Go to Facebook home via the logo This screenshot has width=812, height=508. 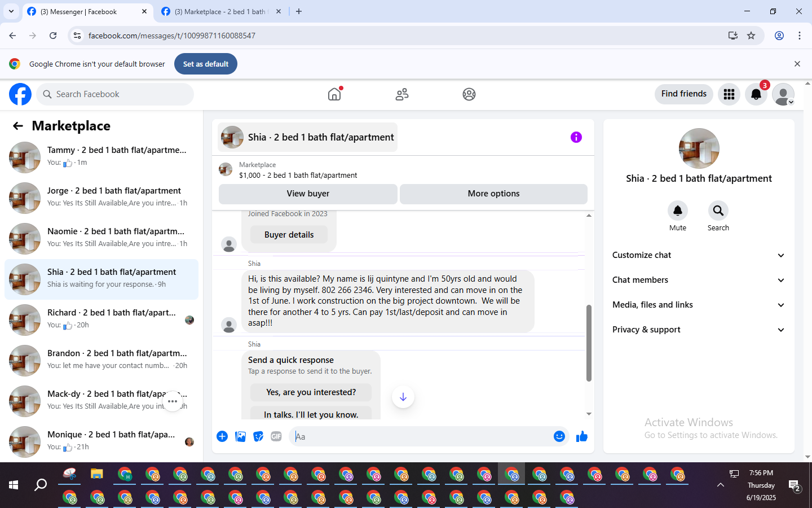click(20, 94)
